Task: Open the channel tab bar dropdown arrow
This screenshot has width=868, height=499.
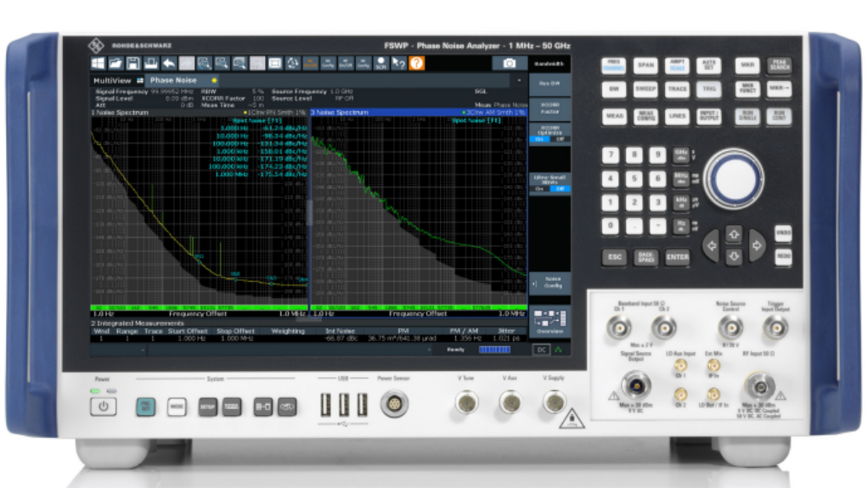Action: coord(519,81)
